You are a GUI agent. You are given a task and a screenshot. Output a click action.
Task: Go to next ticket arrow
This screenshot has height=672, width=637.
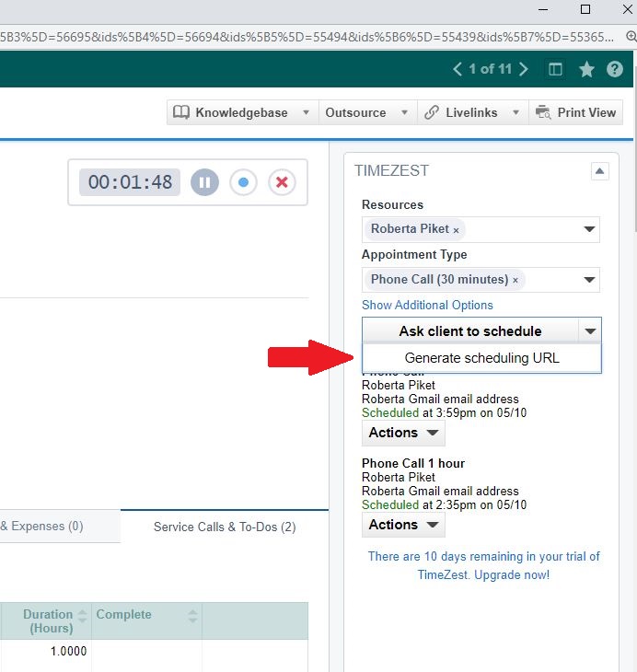[x=524, y=69]
